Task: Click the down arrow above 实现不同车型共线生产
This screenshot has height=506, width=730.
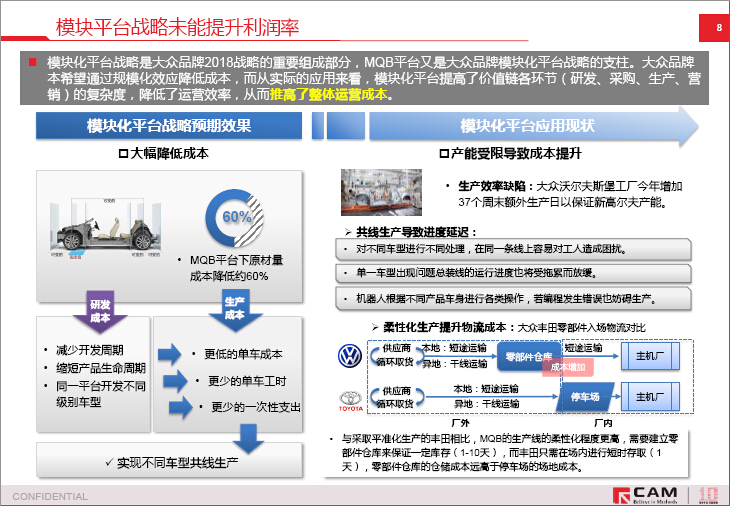Action: coord(248,439)
